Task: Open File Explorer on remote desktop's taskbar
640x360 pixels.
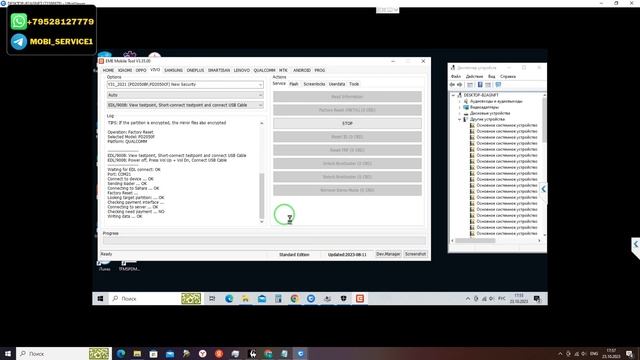Action: click(x=245, y=299)
